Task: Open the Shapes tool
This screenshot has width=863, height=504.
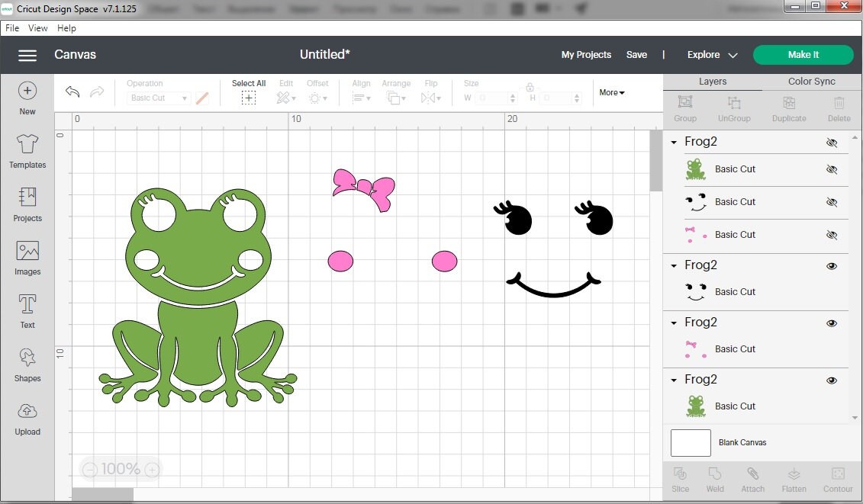Action: coord(27,364)
